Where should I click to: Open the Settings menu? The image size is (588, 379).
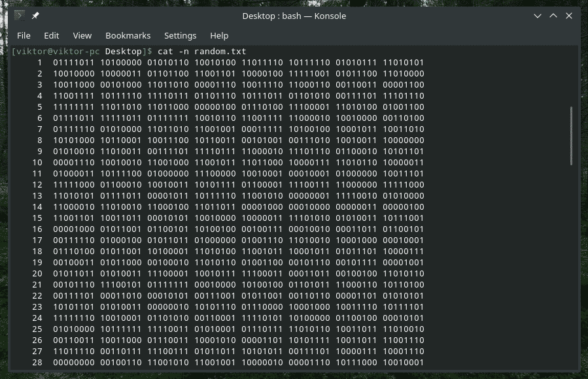180,35
